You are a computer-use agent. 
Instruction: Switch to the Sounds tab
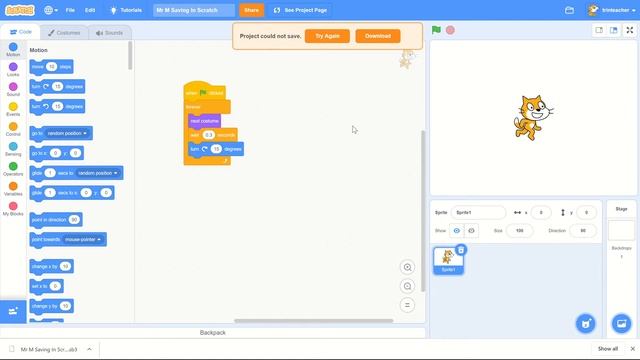tap(109, 33)
